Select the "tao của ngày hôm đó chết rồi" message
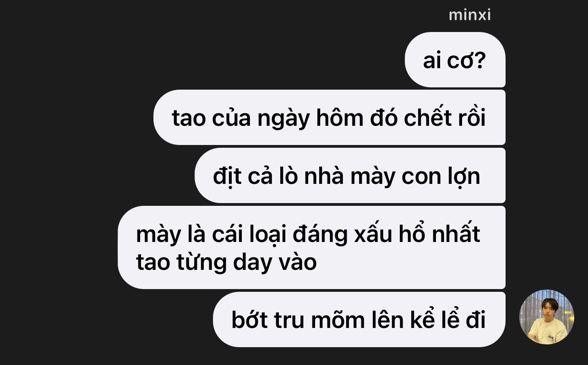 point(329,118)
